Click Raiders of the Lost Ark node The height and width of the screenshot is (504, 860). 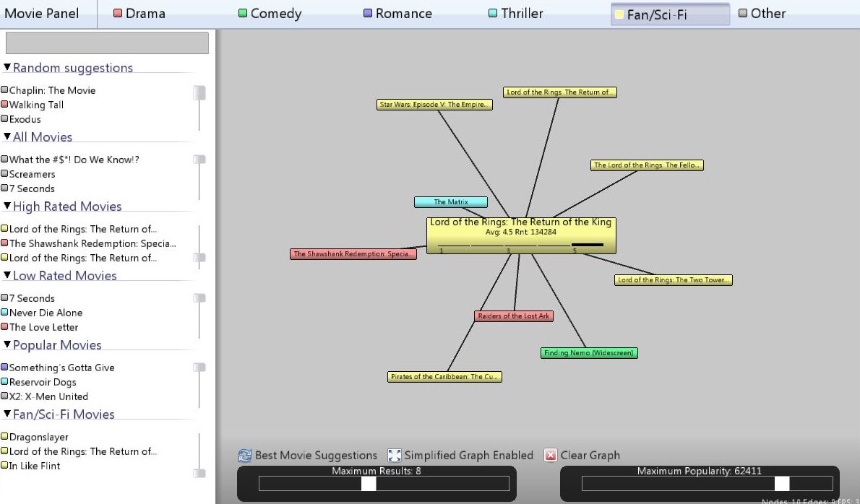[x=514, y=316]
